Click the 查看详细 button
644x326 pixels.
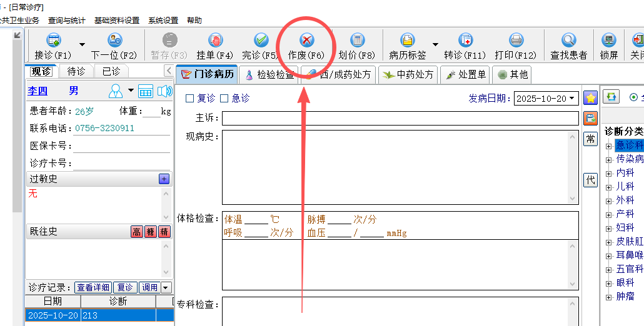coord(93,288)
